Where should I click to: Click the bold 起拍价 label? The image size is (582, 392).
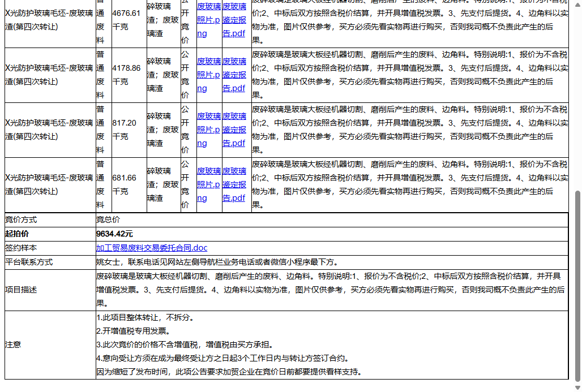tap(17, 234)
